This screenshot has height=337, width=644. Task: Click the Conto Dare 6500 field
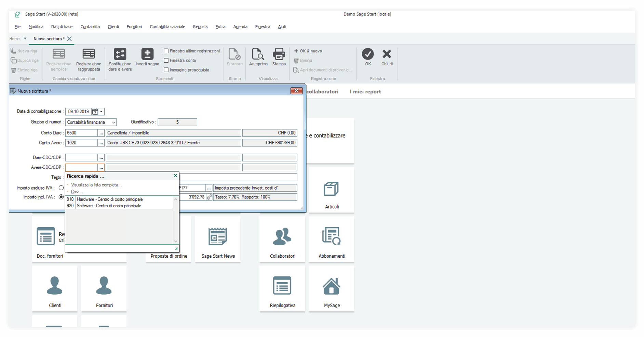(x=81, y=133)
